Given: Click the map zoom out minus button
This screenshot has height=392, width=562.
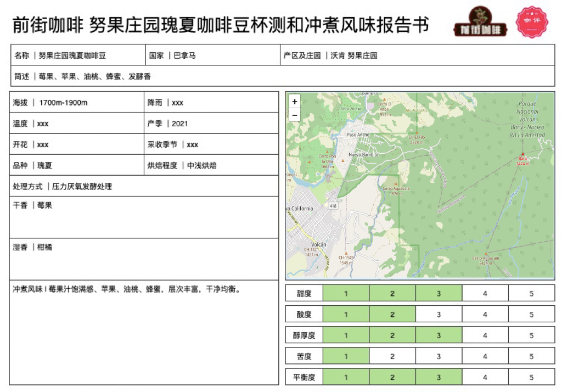Looking at the screenshot, I should [x=295, y=115].
